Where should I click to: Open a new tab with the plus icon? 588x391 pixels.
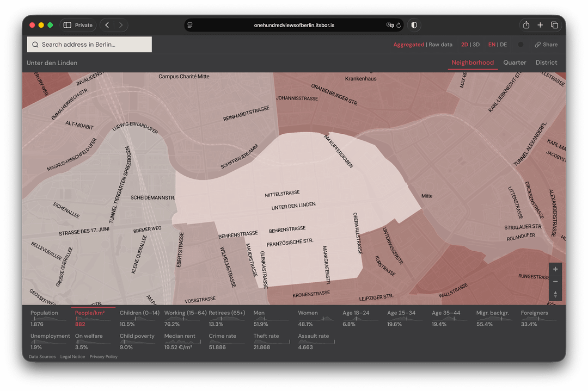(x=540, y=25)
